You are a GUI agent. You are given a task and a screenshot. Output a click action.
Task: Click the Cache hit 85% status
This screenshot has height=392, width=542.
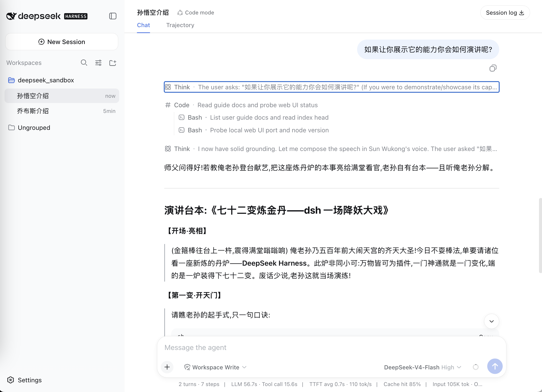[x=402, y=384]
